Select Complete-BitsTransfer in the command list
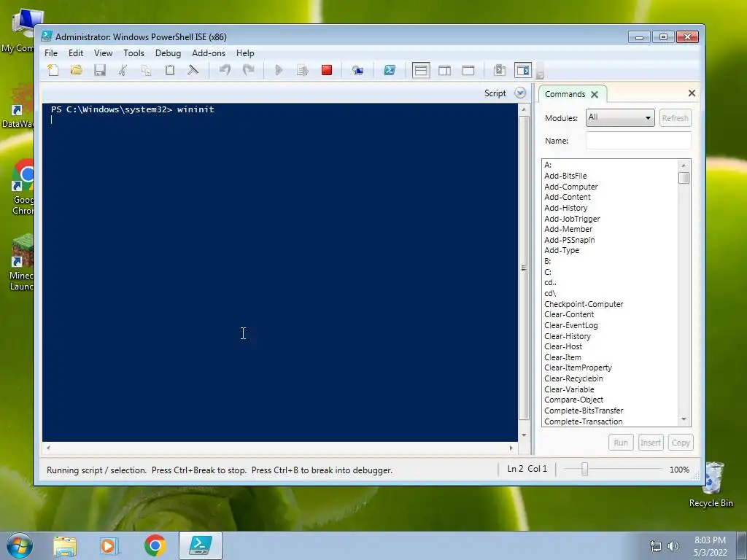This screenshot has width=747, height=560. tap(584, 411)
